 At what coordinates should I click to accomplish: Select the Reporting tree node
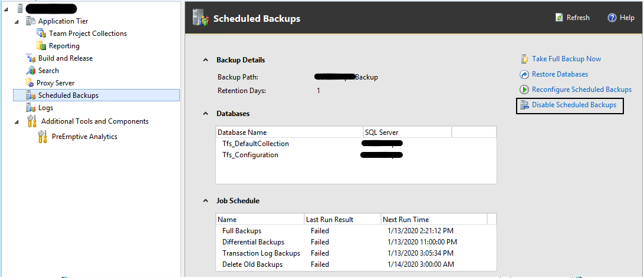click(64, 45)
